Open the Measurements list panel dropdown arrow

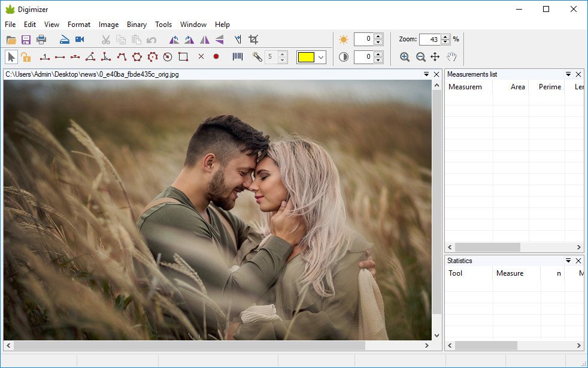(x=568, y=74)
